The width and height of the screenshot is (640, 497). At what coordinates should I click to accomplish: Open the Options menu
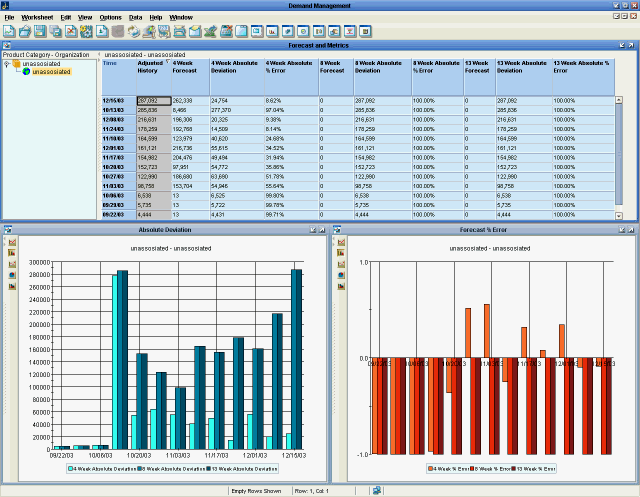111,18
